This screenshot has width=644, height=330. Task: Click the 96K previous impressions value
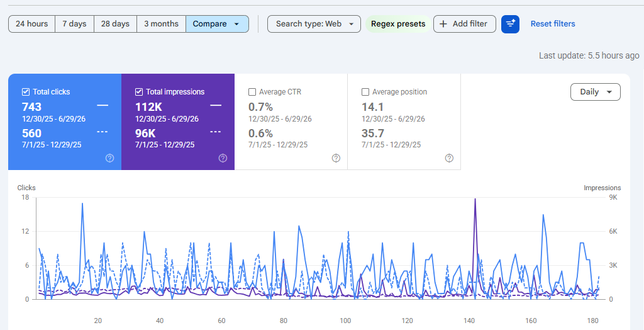pos(145,134)
